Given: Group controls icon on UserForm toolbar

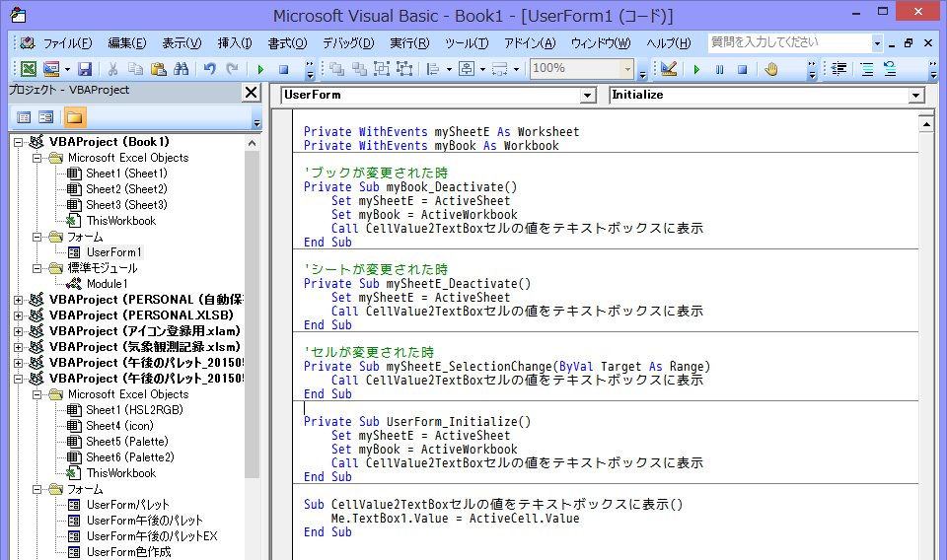Looking at the screenshot, I should tap(382, 69).
